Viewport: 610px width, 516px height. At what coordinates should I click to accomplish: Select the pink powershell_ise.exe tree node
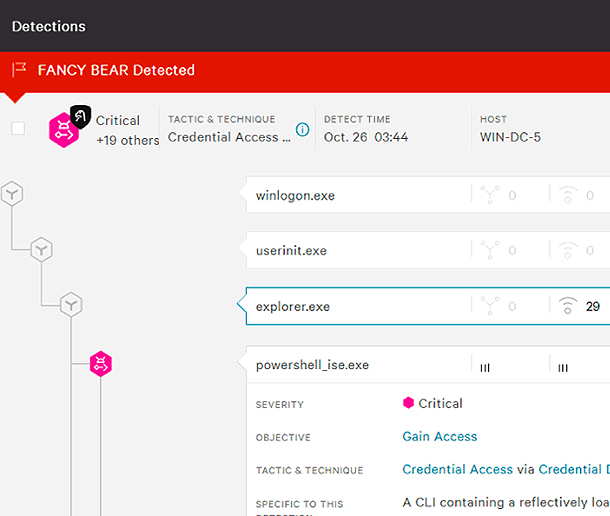click(x=101, y=364)
